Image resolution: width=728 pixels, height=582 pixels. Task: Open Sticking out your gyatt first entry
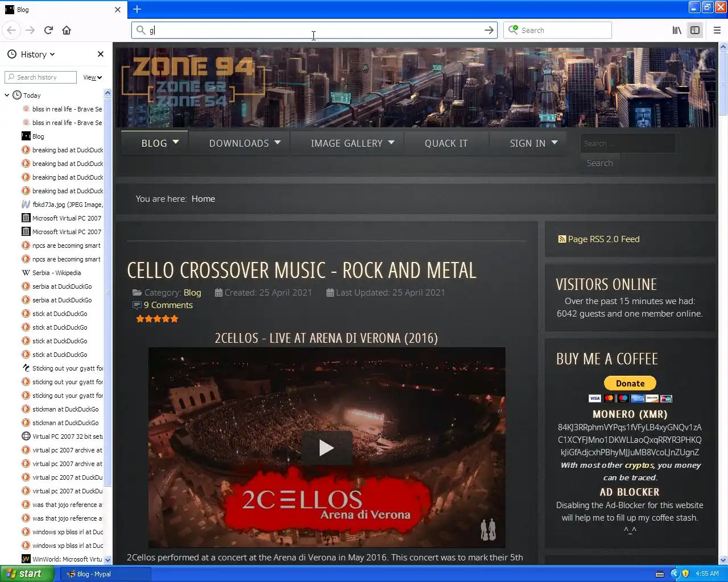click(x=62, y=368)
